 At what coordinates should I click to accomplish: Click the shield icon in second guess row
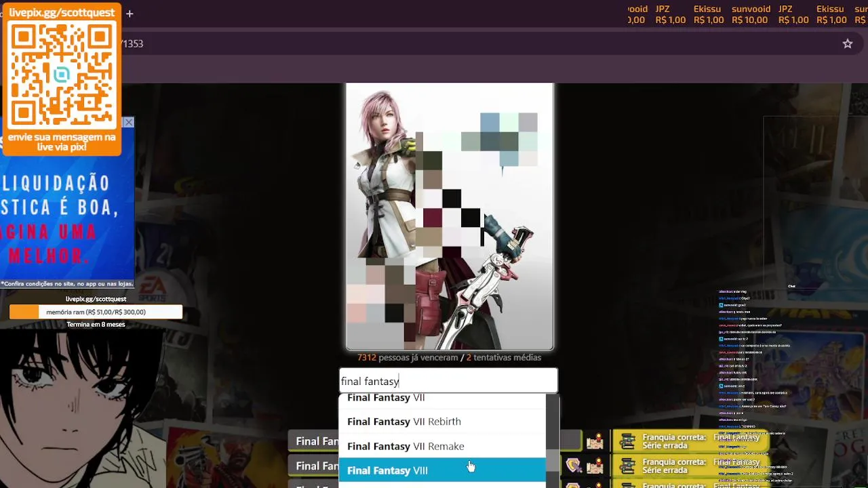pyautogui.click(x=574, y=466)
